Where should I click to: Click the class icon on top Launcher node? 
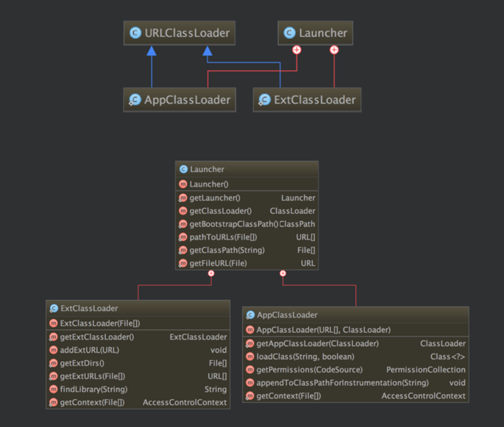(289, 33)
